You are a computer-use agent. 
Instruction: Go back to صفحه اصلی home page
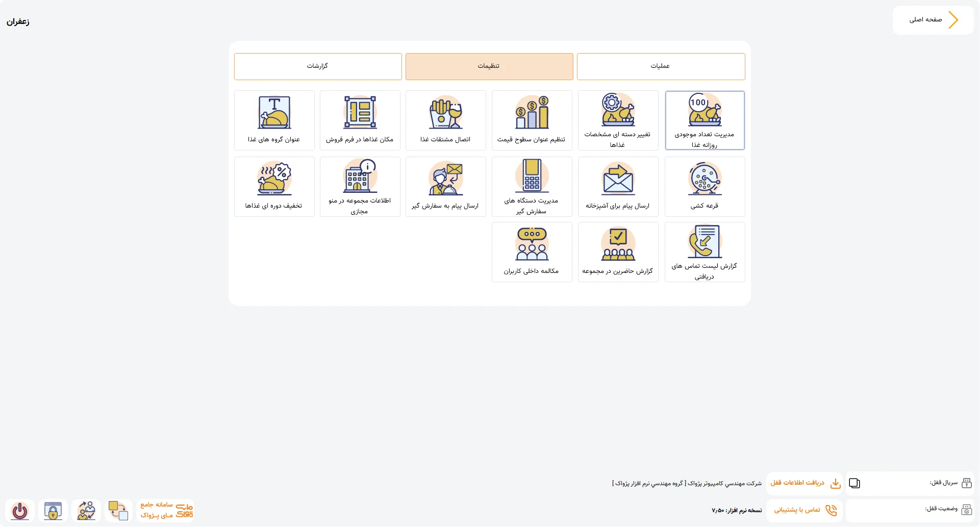[933, 20]
